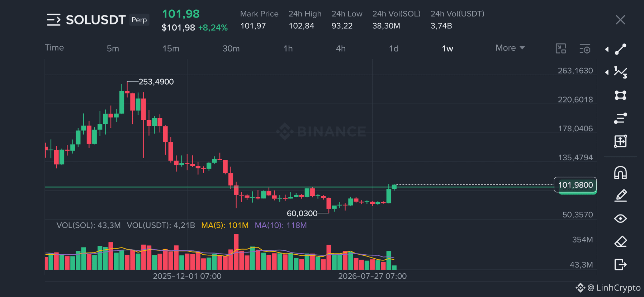Hide drawings with the eye icon
The height and width of the screenshot is (297, 644).
point(620,218)
